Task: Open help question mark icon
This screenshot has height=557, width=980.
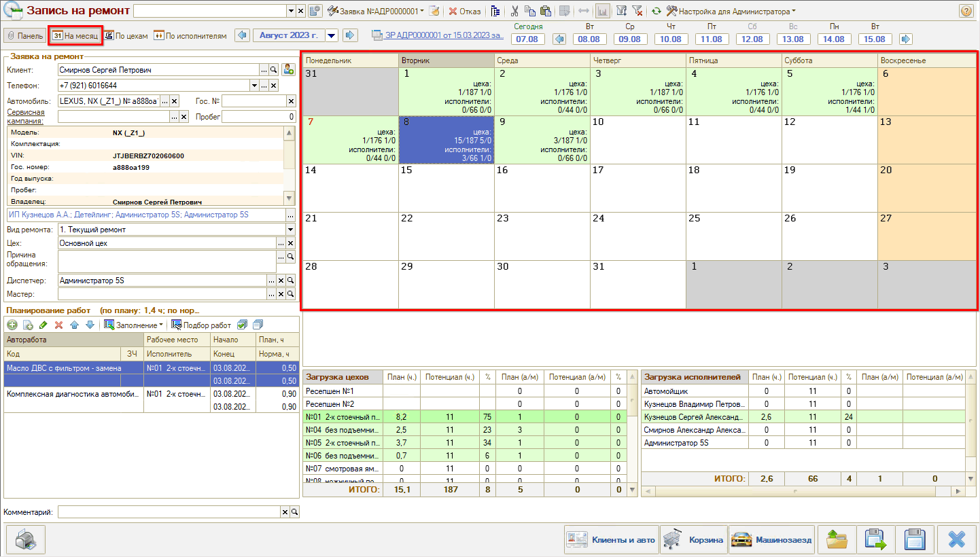Action: (966, 11)
